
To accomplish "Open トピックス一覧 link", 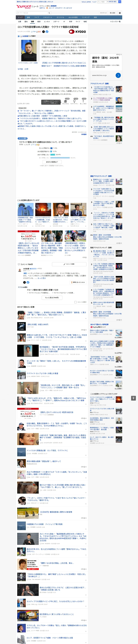I will (x=115, y=22).
